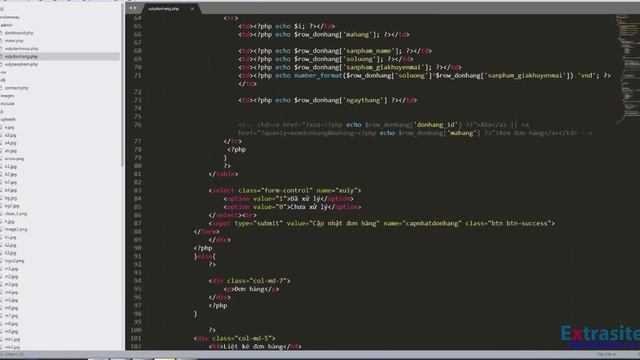Open close_1.png in the sidebar
Viewport: 640px width, 360px height.
(x=16, y=213)
